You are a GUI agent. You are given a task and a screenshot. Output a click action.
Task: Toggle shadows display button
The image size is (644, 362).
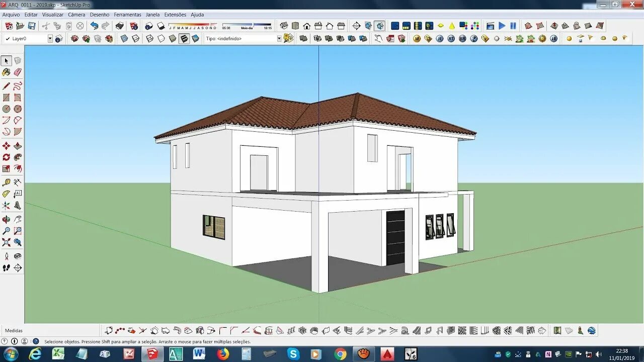click(161, 26)
